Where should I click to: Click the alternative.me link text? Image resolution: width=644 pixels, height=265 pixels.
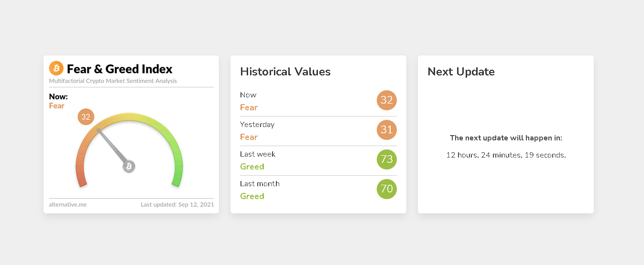pyautogui.click(x=68, y=204)
